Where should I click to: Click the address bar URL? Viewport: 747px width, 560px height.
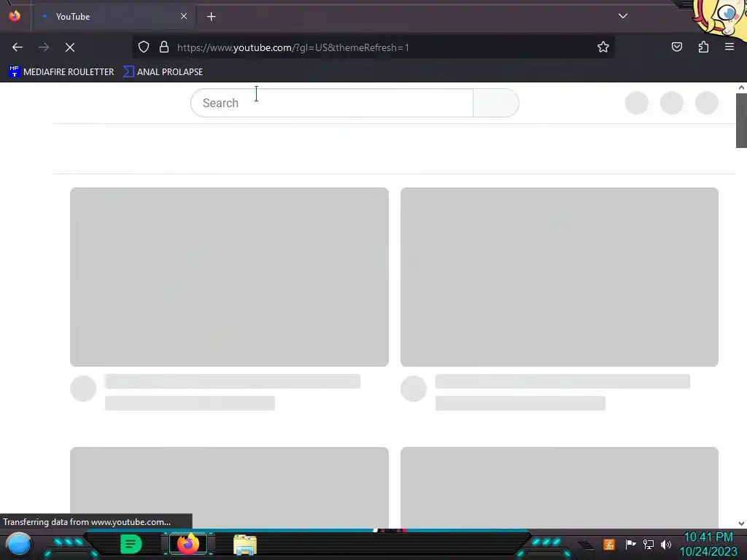(293, 47)
